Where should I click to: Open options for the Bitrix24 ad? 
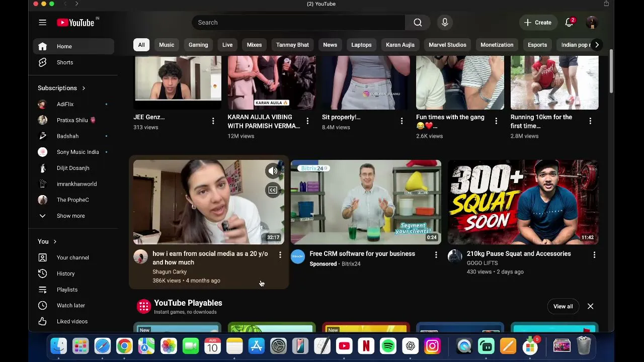click(436, 255)
